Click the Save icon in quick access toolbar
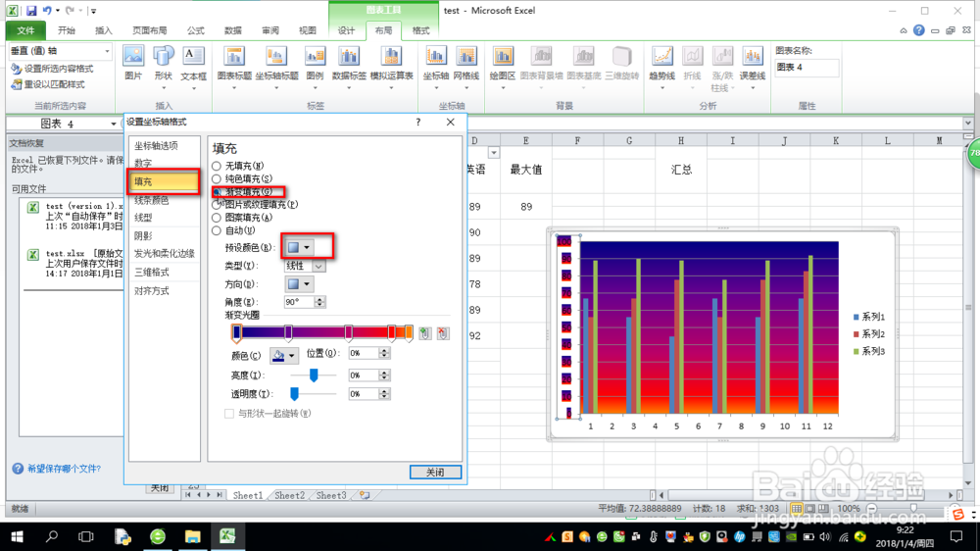The width and height of the screenshot is (980, 551). click(30, 11)
